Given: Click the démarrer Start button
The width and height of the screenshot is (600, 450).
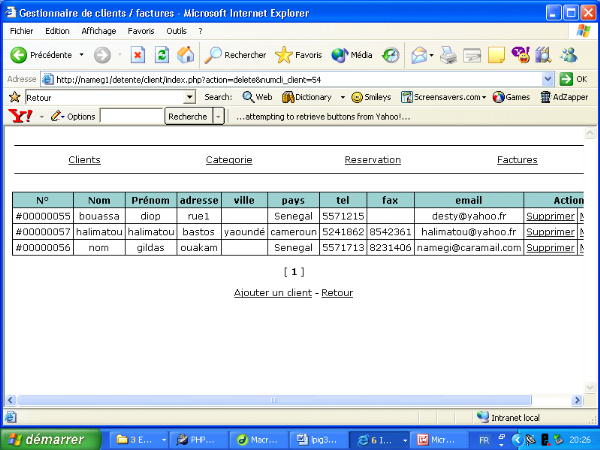Looking at the screenshot, I should pyautogui.click(x=50, y=439).
